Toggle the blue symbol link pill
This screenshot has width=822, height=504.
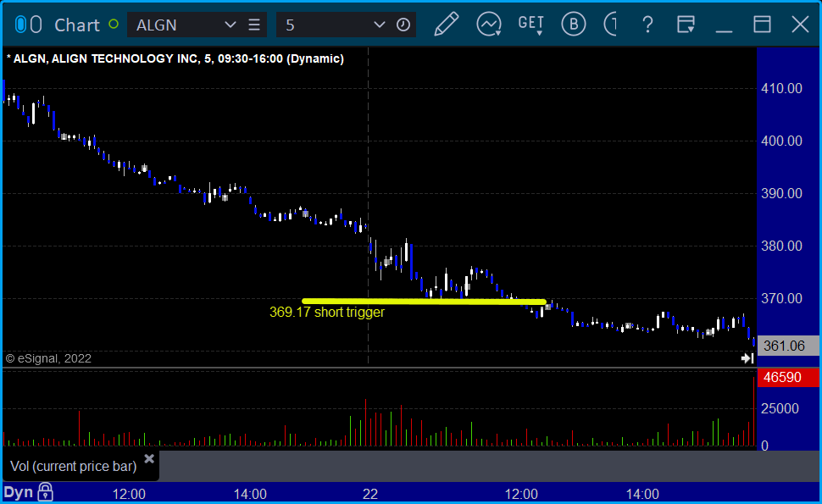tap(20, 25)
